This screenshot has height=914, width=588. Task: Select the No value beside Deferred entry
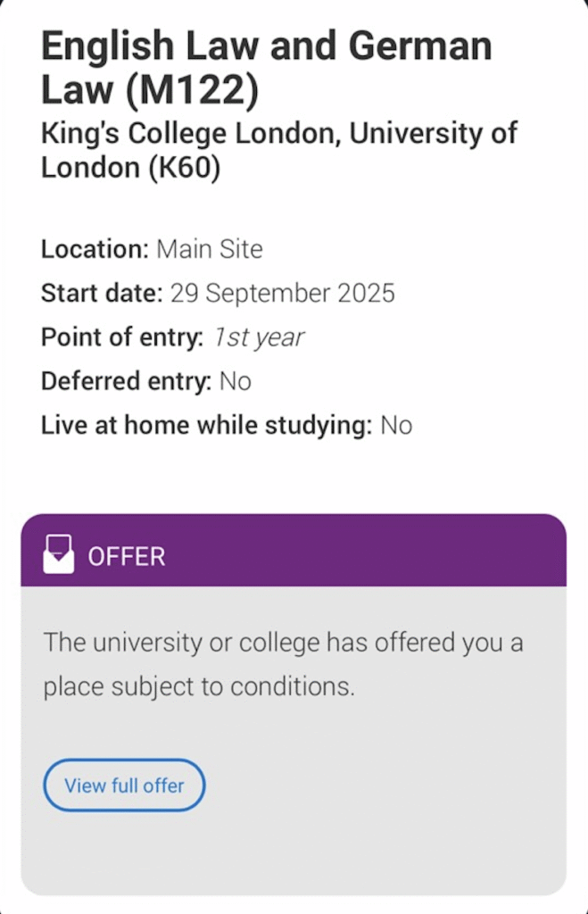coord(236,382)
